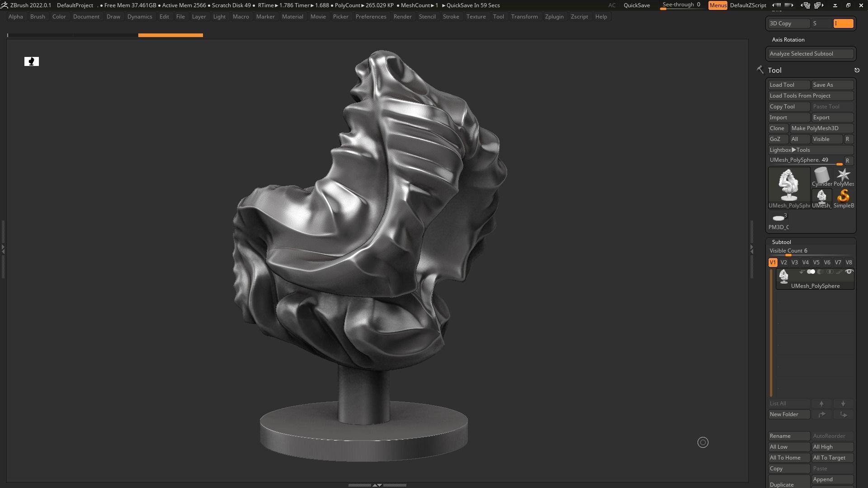The width and height of the screenshot is (868, 488).
Task: Click the head silhouette icon in the viewport
Action: point(32,61)
